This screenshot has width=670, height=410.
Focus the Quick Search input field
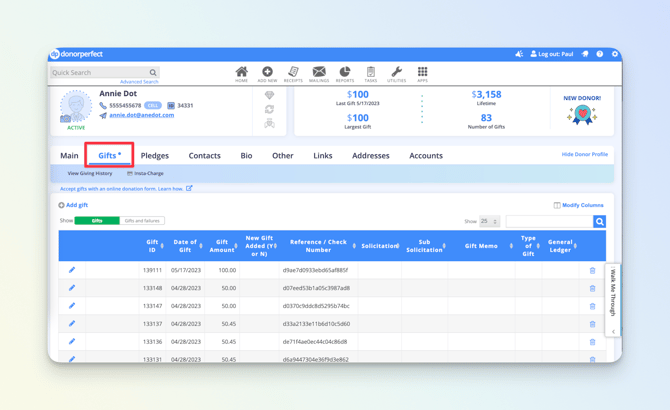coord(100,73)
